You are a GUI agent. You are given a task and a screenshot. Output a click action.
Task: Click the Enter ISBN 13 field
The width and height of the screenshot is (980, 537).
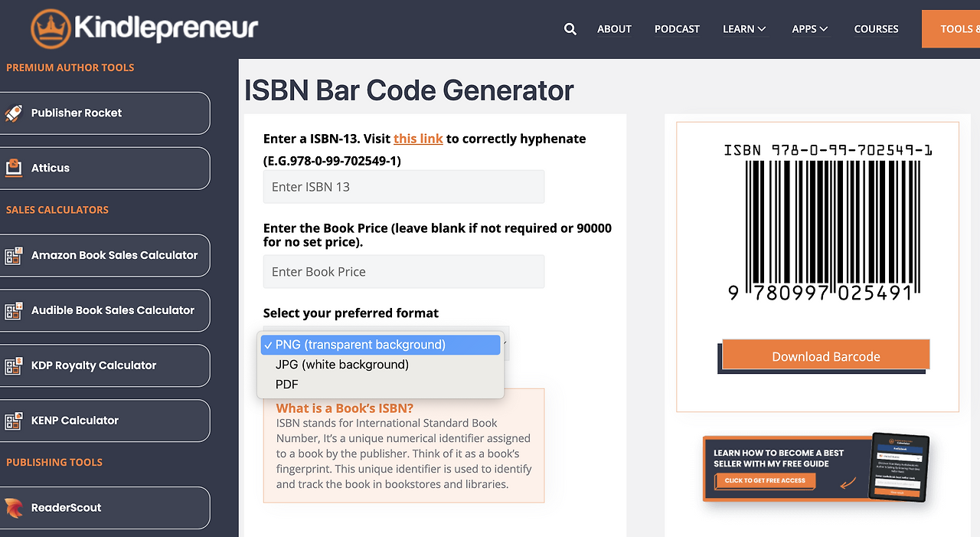403,187
